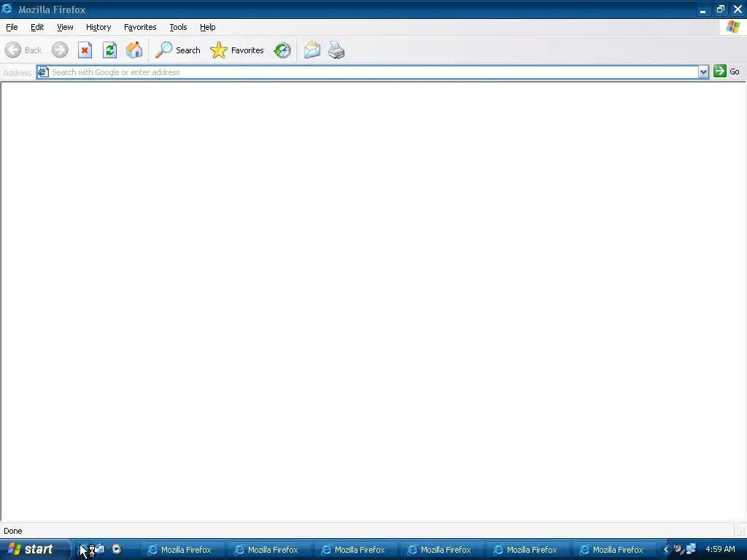Screen dimensions: 747x560
Task: Click the Windows flag throbber icon
Action: [733, 27]
